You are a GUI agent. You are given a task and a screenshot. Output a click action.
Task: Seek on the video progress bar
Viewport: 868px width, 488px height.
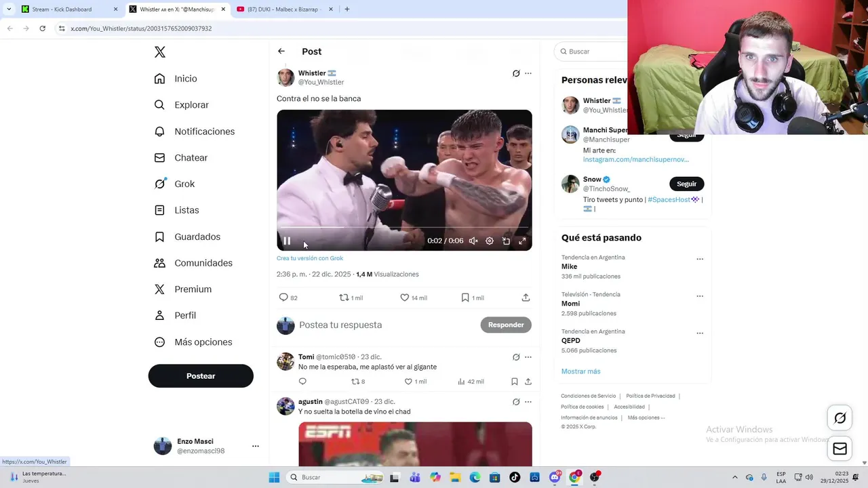(x=404, y=227)
